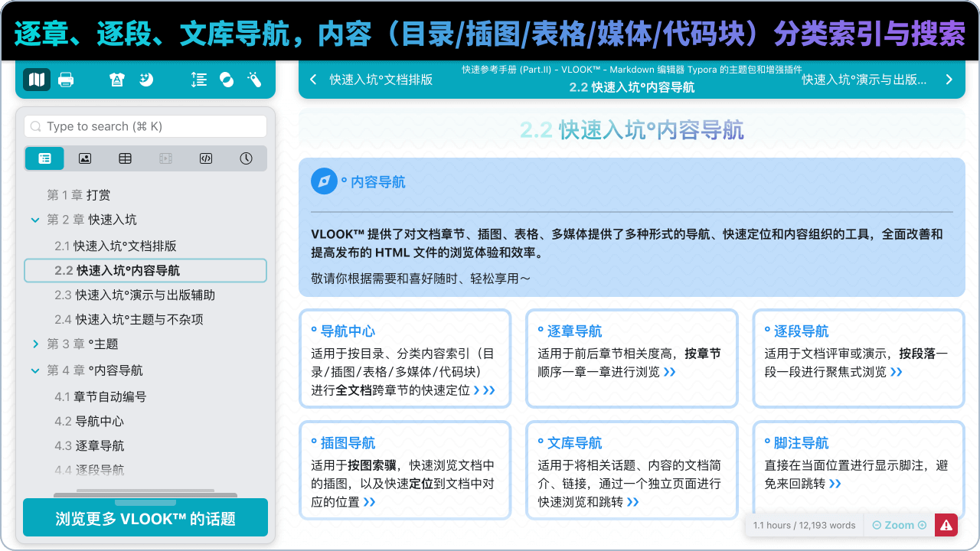Click 浏览更多 VLOOK™ 的话题 button
Image resolution: width=980 pixels, height=551 pixels.
click(x=145, y=518)
